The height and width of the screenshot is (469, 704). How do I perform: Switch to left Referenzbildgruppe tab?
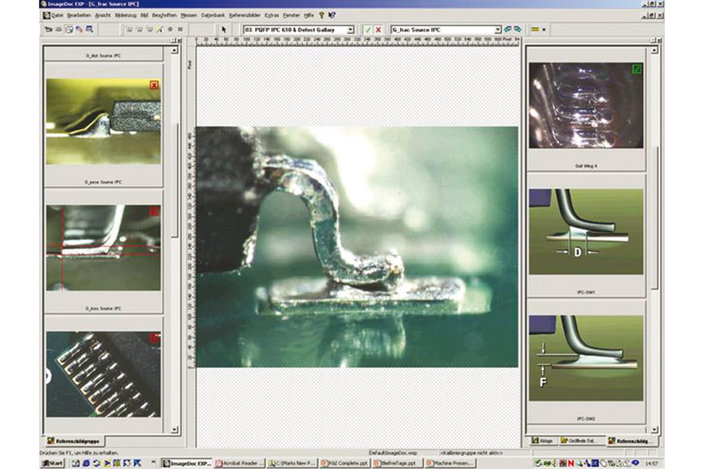point(74,441)
